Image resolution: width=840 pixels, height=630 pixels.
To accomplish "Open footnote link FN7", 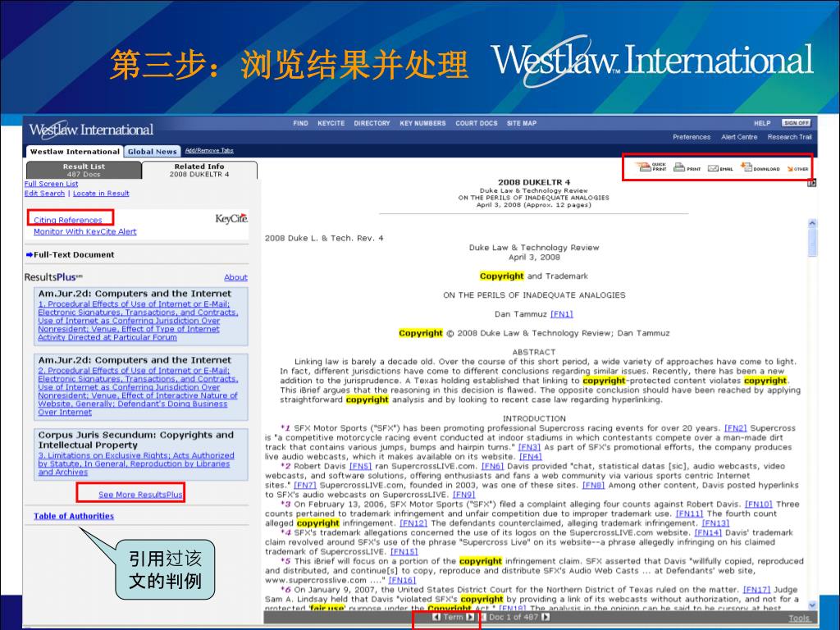I will pos(305,486).
